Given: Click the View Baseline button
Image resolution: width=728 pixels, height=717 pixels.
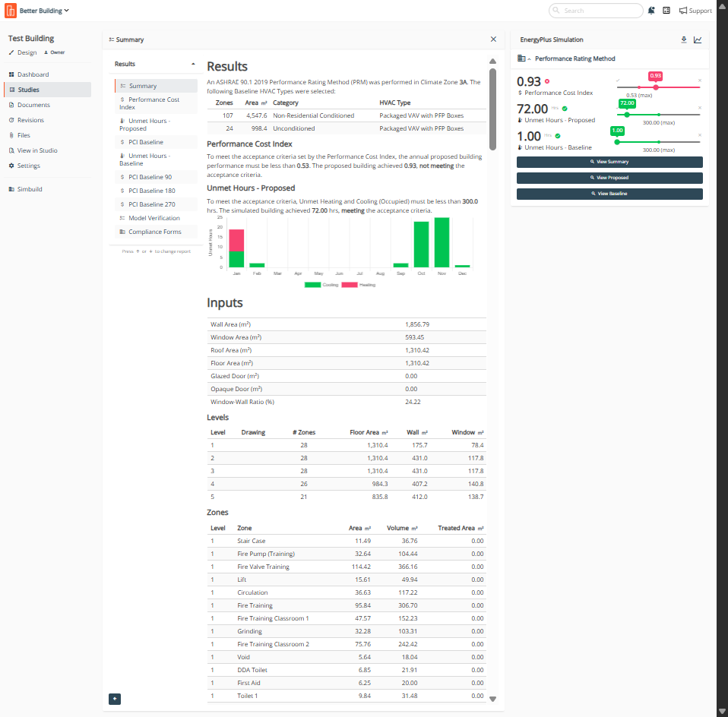Looking at the screenshot, I should coord(609,194).
